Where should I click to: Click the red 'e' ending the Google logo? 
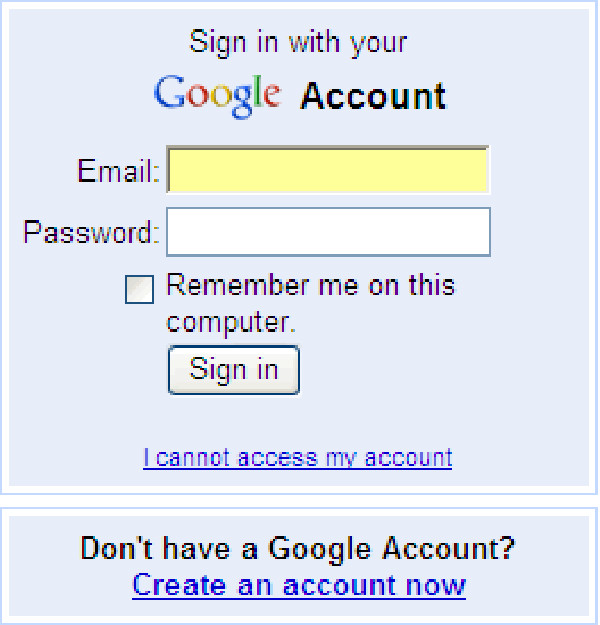click(x=270, y=97)
